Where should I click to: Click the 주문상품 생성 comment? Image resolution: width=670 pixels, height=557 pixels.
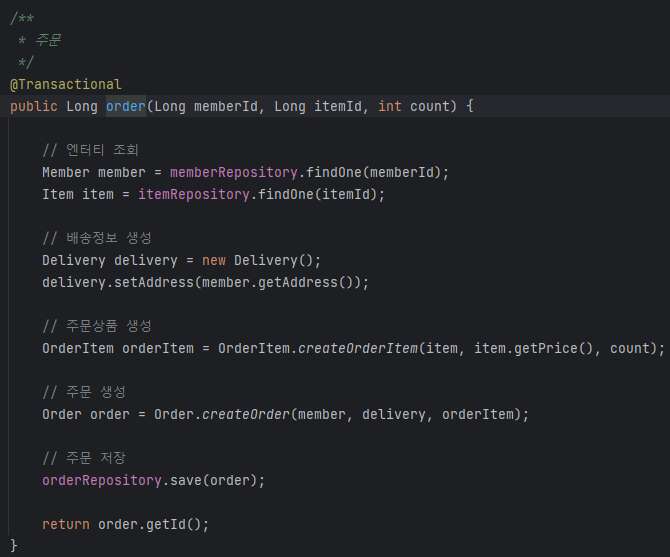97,326
